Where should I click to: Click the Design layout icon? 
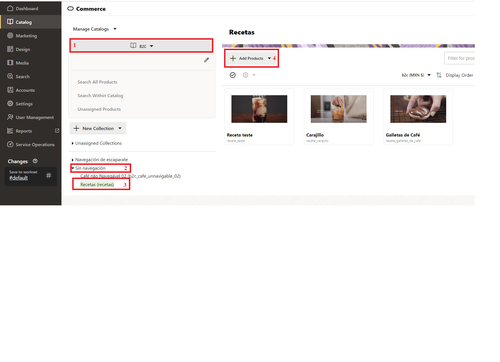click(10, 49)
